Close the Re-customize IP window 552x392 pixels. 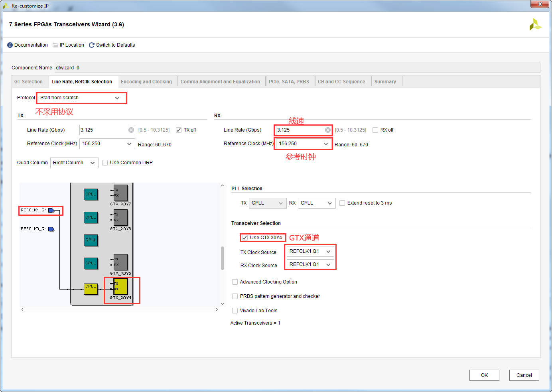tap(540, 4)
